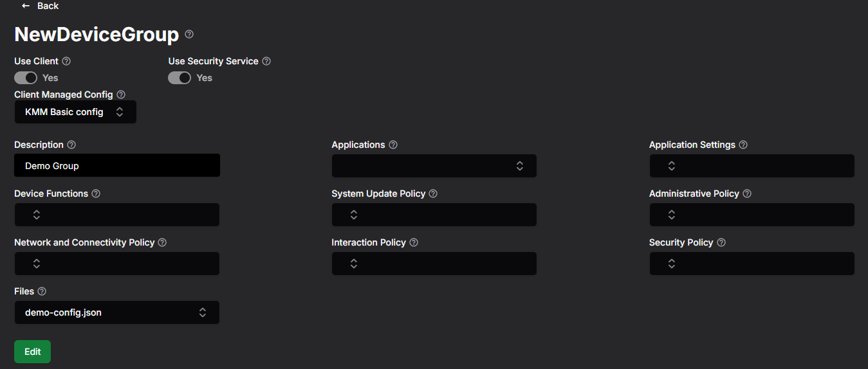Show help for Client Managed Config
Image resolution: width=868 pixels, height=369 pixels.
click(121, 94)
